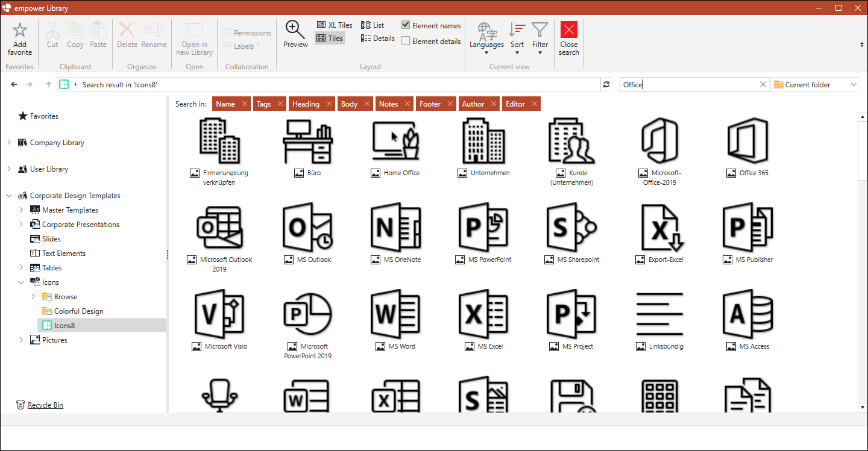Select the MS Access icon tile

coord(747,320)
